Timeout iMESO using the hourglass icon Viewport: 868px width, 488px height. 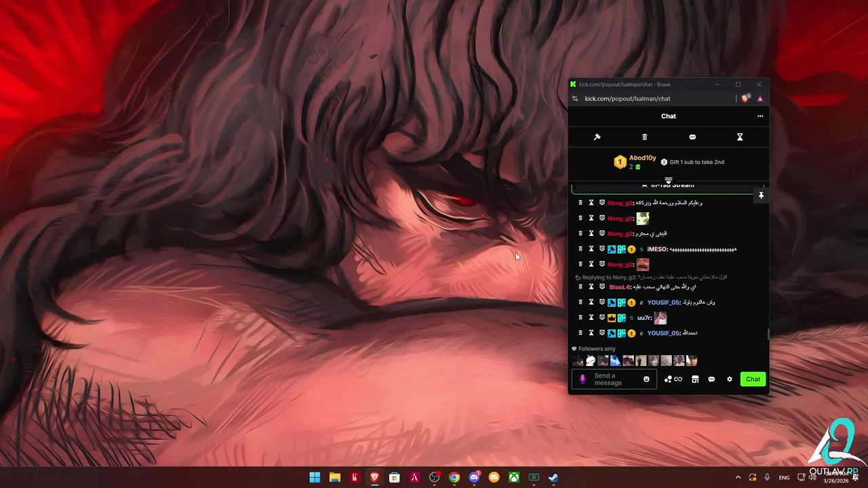[x=591, y=249]
